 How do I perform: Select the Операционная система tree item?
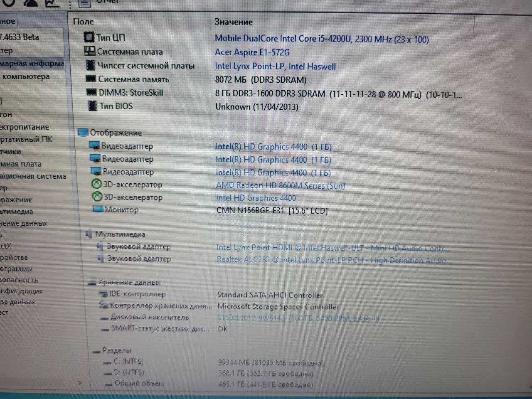click(x=33, y=176)
